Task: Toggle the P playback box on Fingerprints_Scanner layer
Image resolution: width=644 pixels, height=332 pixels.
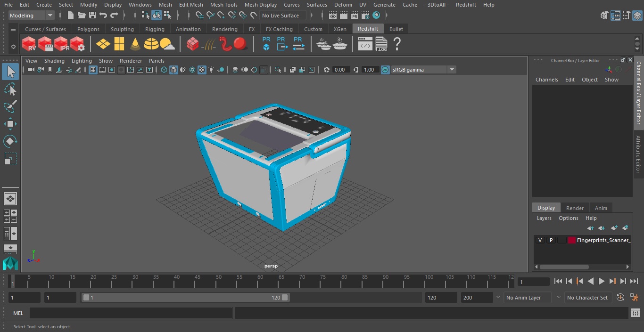Action: tap(551, 240)
